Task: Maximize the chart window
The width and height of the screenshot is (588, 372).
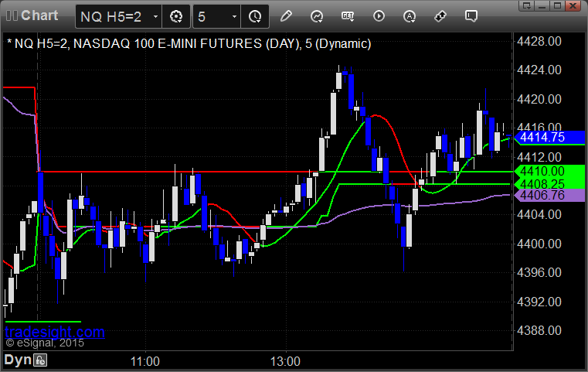Action: 558,5
